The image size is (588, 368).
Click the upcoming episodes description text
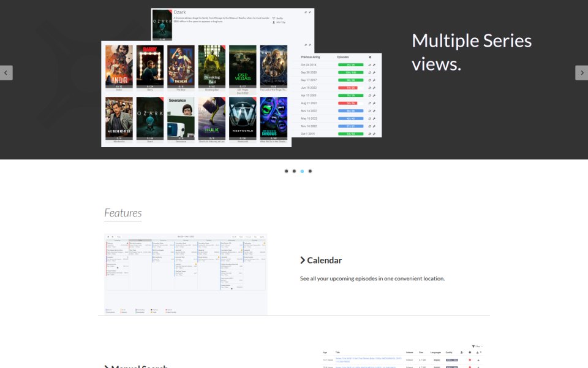372,278
